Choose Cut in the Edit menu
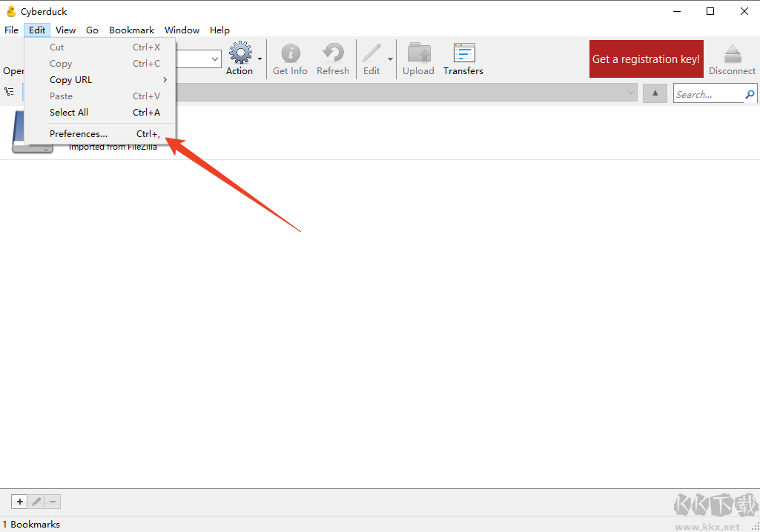This screenshot has width=760, height=532. (x=100, y=47)
